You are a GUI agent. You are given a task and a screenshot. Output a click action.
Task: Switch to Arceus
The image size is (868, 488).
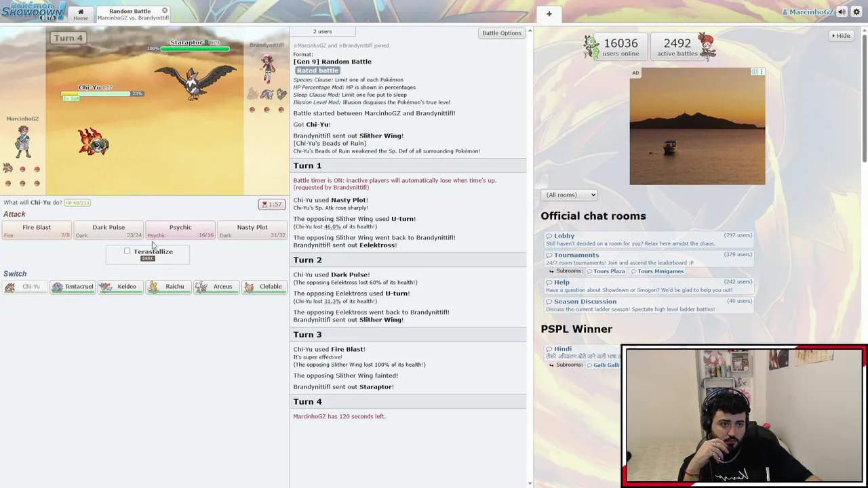216,287
